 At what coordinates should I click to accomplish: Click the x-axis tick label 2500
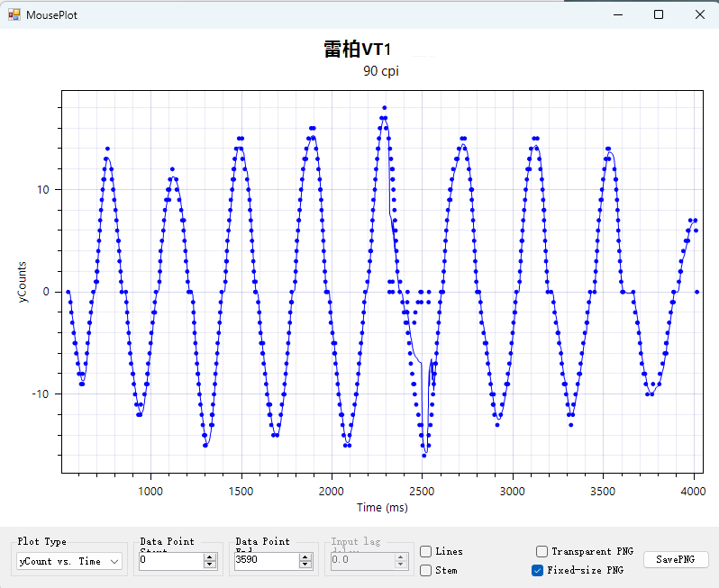coord(422,492)
